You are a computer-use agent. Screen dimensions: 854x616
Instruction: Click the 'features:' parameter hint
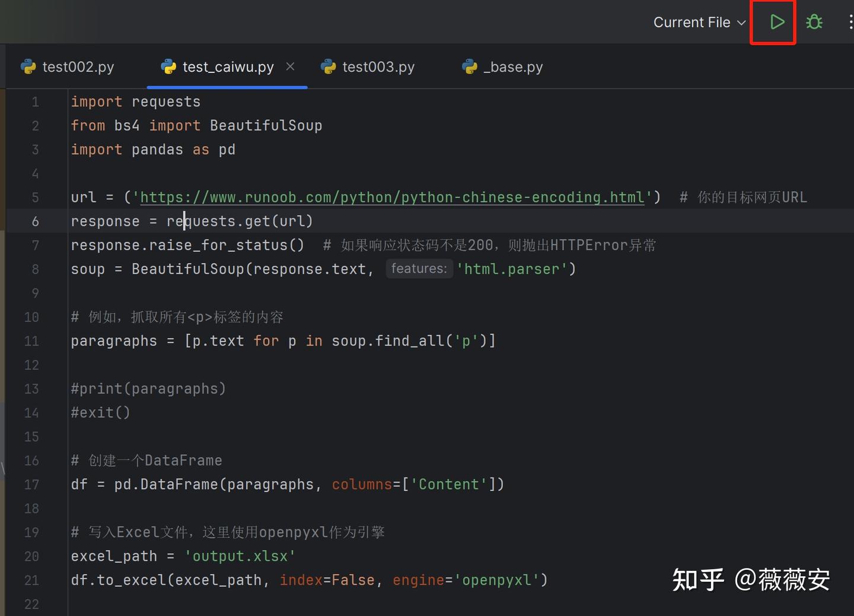click(419, 269)
